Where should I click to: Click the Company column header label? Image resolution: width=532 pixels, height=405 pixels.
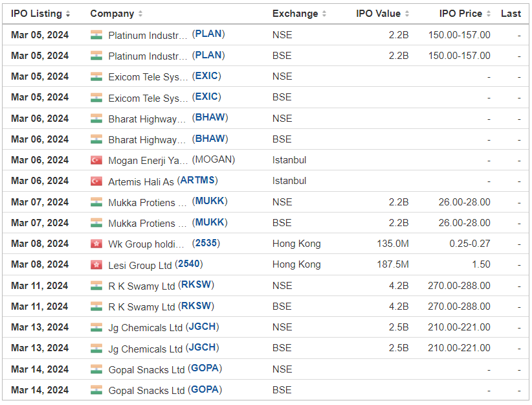[112, 14]
